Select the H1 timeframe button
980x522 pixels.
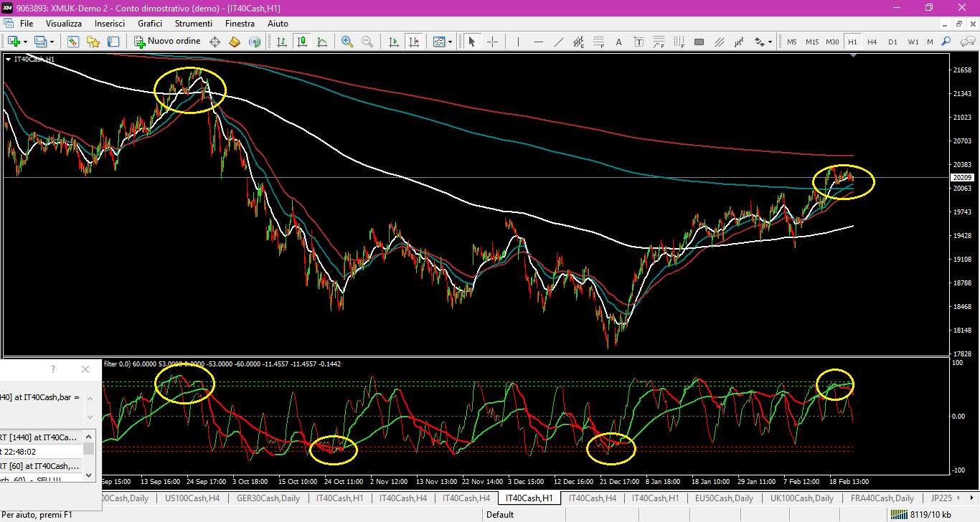pyautogui.click(x=852, y=42)
